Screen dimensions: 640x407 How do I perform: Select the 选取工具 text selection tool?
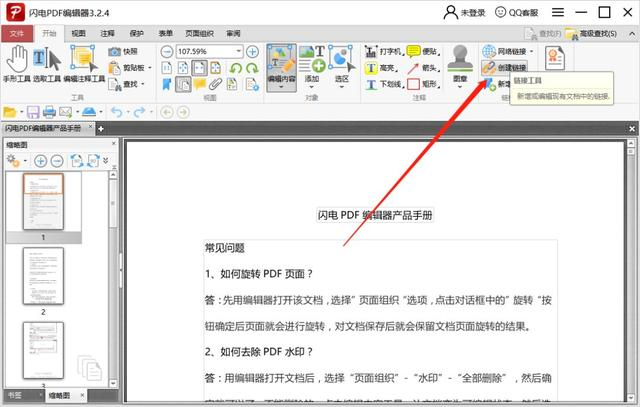(x=47, y=64)
